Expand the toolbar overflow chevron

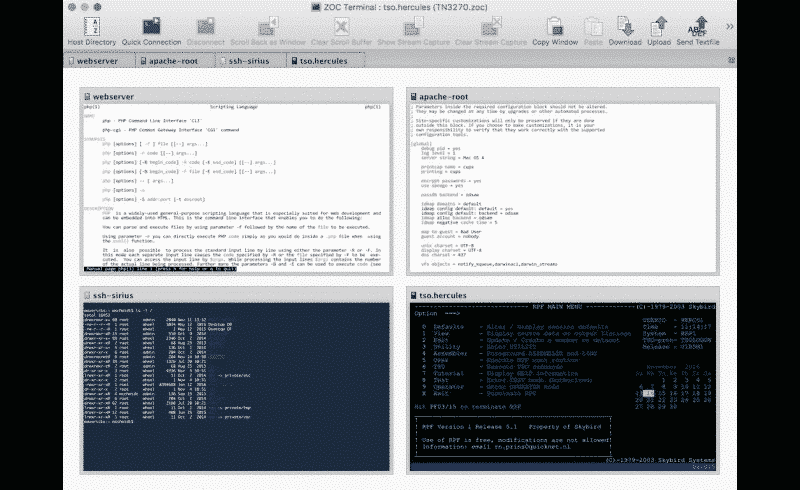pyautogui.click(x=730, y=27)
